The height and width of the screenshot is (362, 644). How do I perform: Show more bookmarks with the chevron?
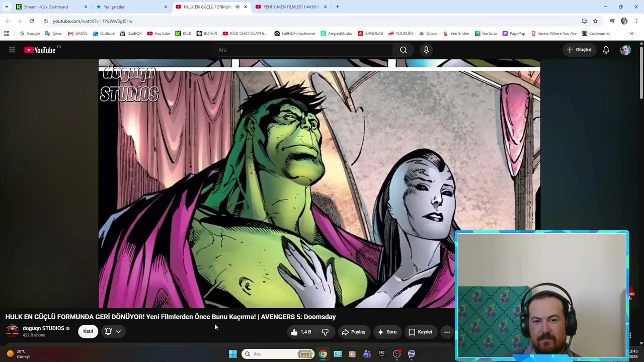pyautogui.click(x=631, y=34)
